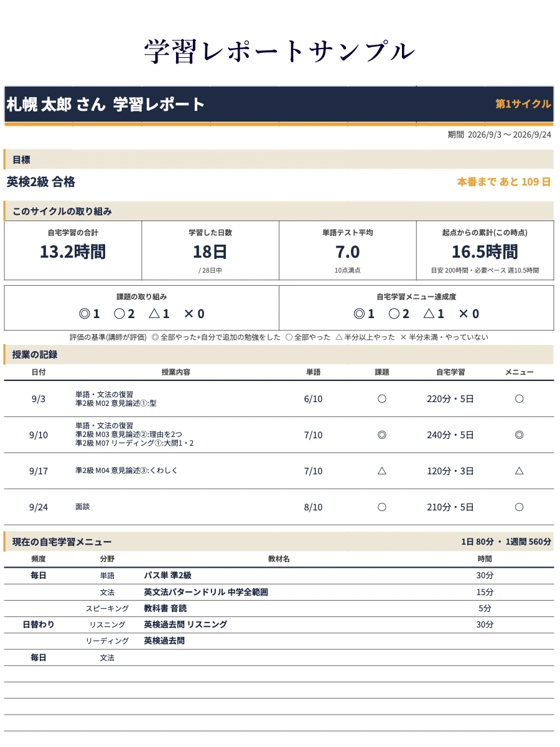
Task: Click the 評価の基準(講師が評価) legend line
Action: click(x=279, y=337)
